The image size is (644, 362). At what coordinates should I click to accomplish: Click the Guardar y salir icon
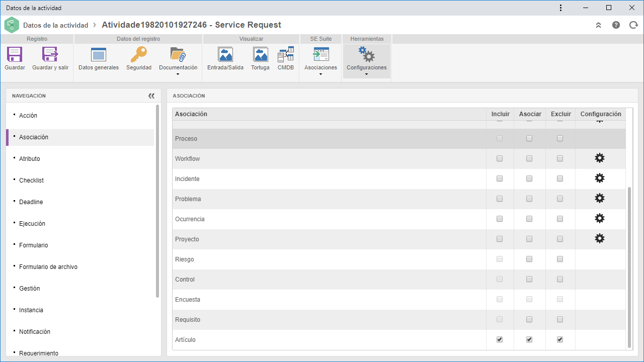[50, 54]
